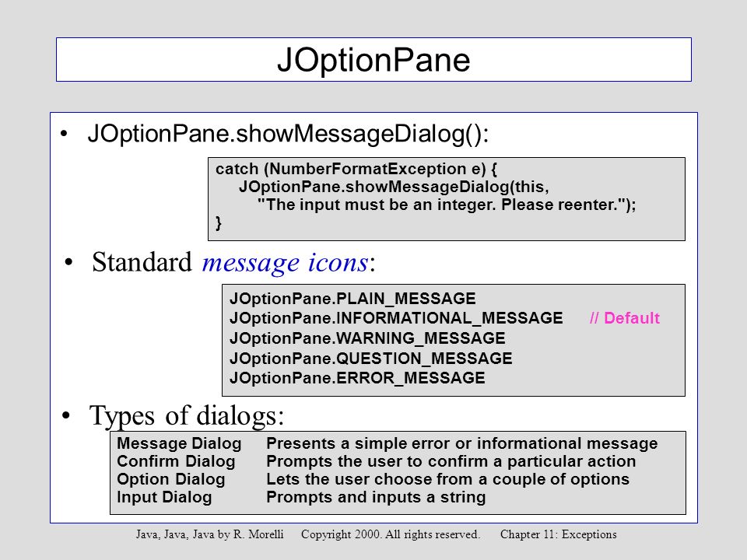Click the blue italic "message icons" text
The height and width of the screenshot is (560, 747).
[x=285, y=262]
